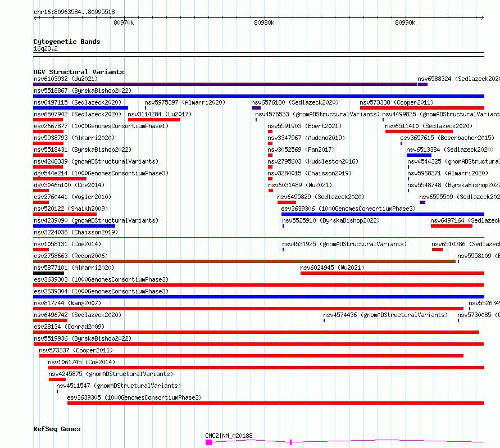
Task: Click the nsv6595509 purple variant bar
Action: click(422, 202)
